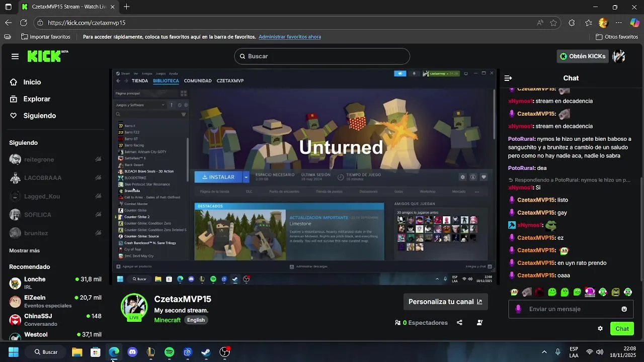Open the Kick hamburger sidebar menu
The image size is (644, 362).
[15, 56]
